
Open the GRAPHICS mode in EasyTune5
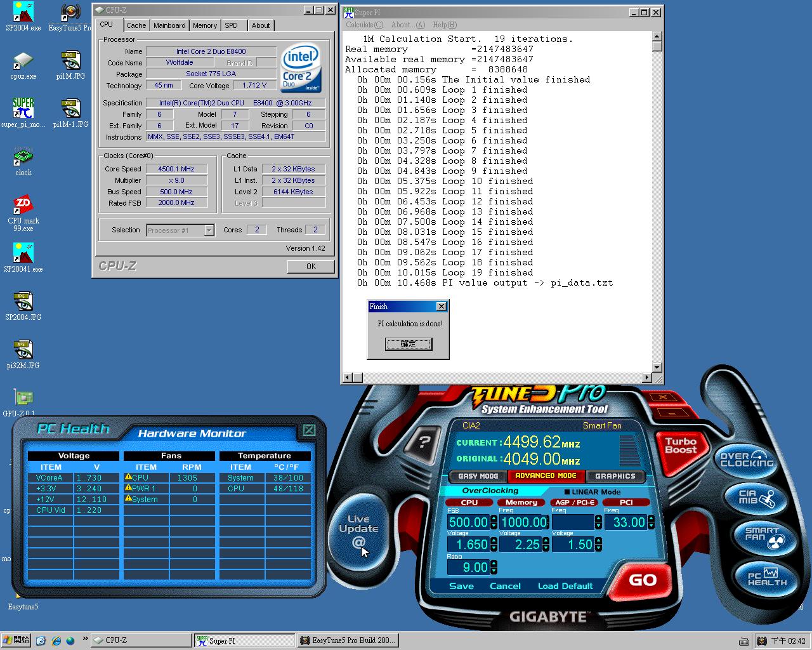tap(615, 476)
